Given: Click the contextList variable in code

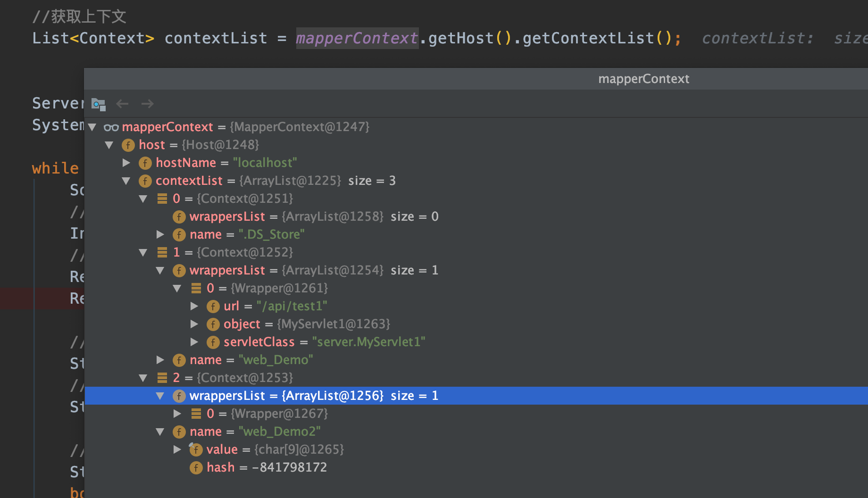Looking at the screenshot, I should coord(216,38).
